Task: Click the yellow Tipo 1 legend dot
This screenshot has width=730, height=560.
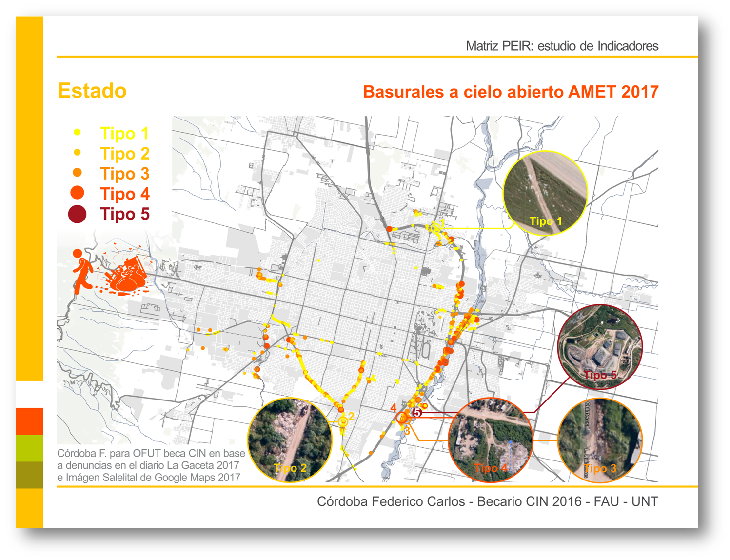Action: click(x=77, y=132)
